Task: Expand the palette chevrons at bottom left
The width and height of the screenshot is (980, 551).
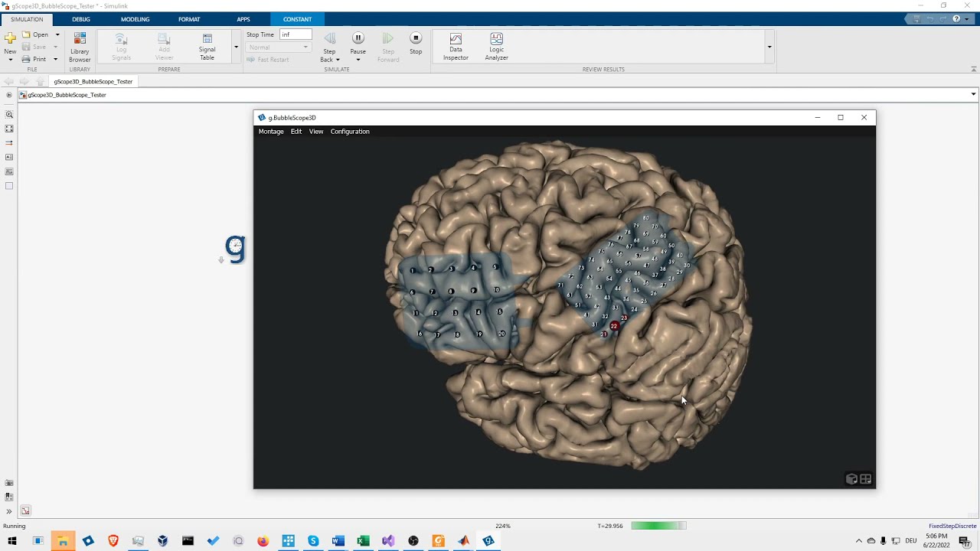Action: click(9, 511)
